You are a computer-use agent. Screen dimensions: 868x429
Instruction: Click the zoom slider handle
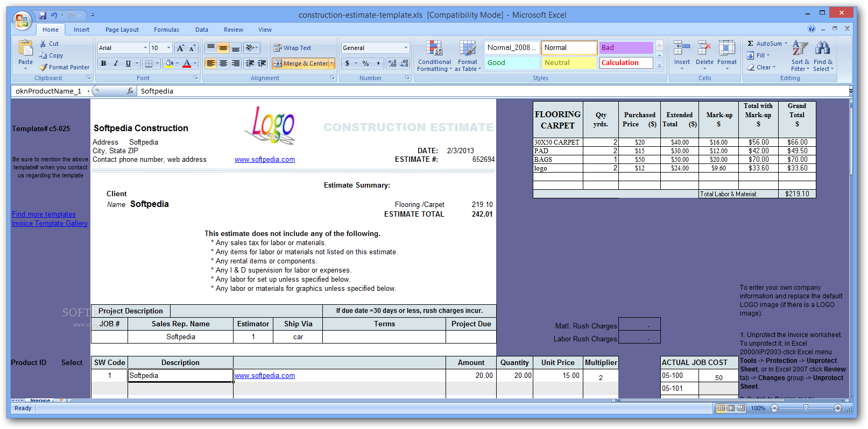(806, 408)
